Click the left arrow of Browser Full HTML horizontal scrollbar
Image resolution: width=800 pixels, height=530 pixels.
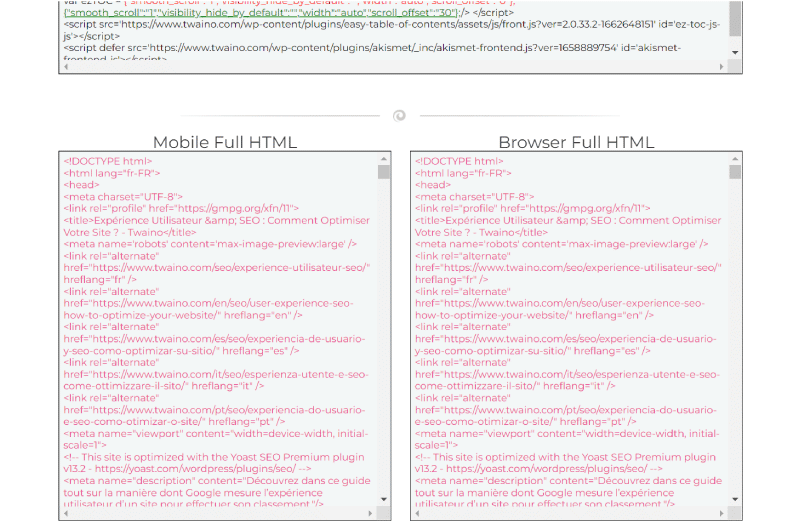tap(417, 513)
